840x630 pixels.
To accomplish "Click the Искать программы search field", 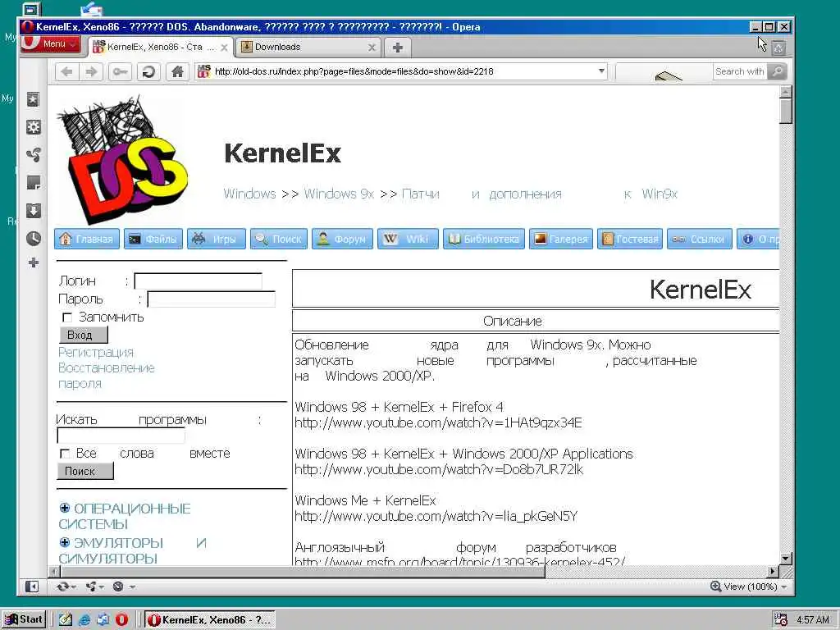I will click(121, 436).
